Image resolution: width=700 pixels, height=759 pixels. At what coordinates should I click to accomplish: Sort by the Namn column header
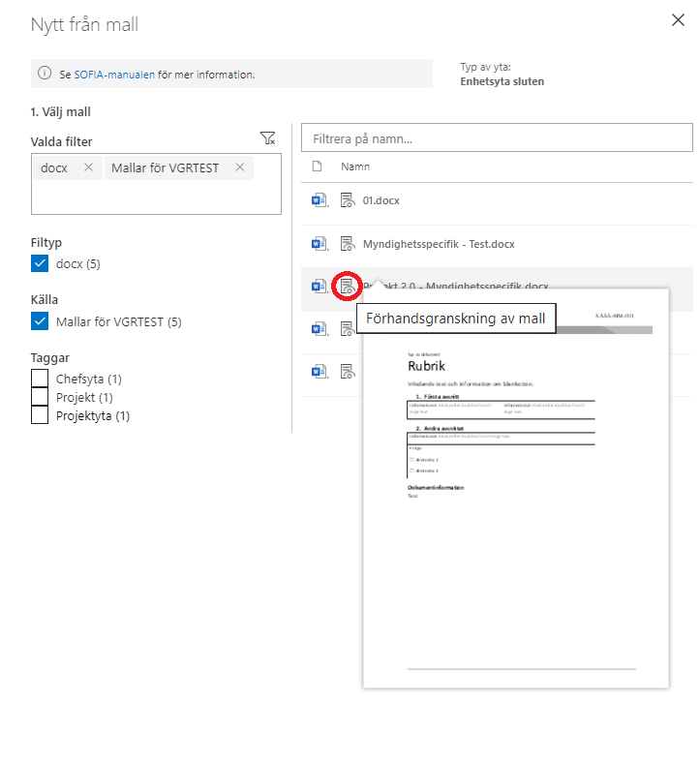355,167
